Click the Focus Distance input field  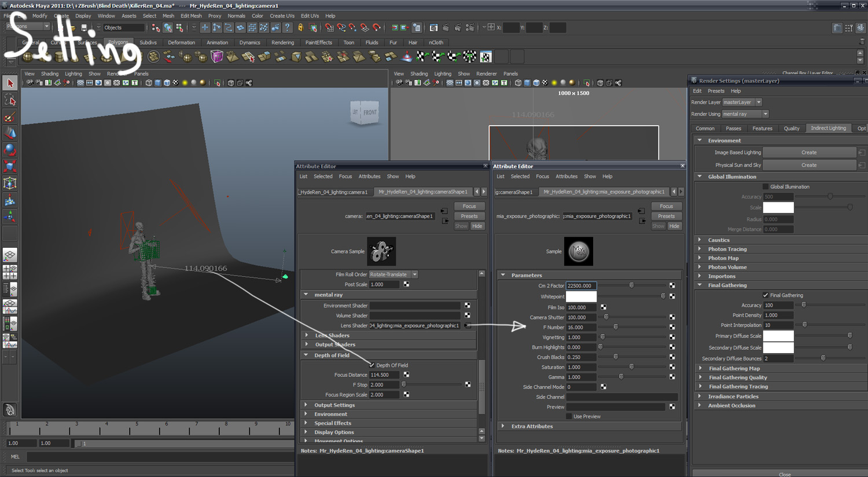384,375
